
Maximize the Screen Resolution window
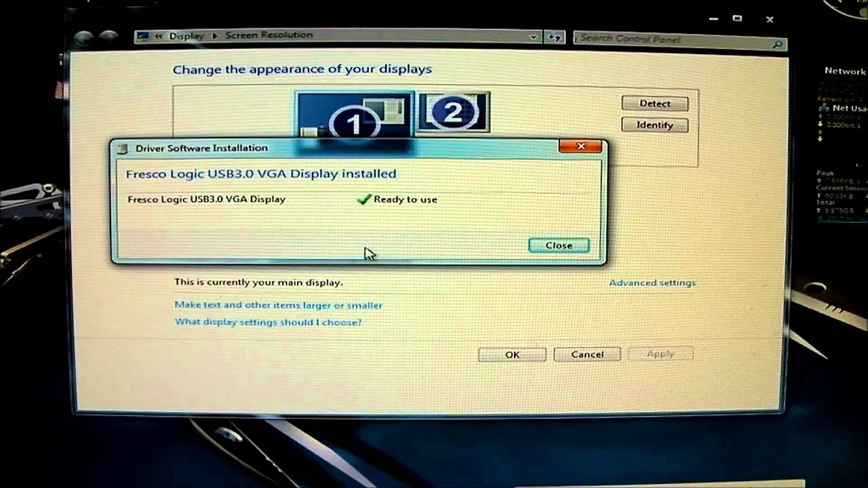[737, 18]
